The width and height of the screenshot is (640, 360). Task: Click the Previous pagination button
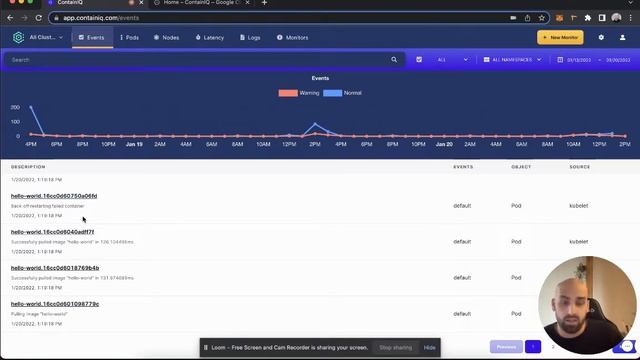[x=506, y=347]
